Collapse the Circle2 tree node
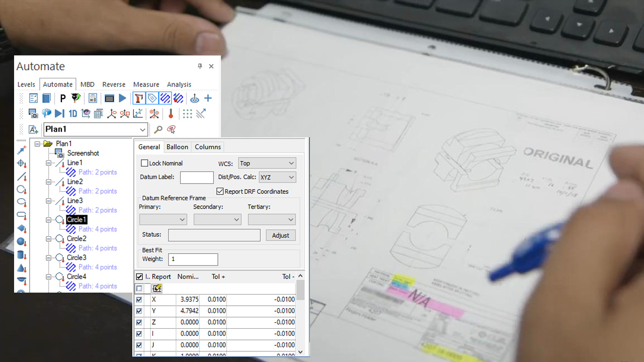The height and width of the screenshot is (362, 644). coord(49,239)
